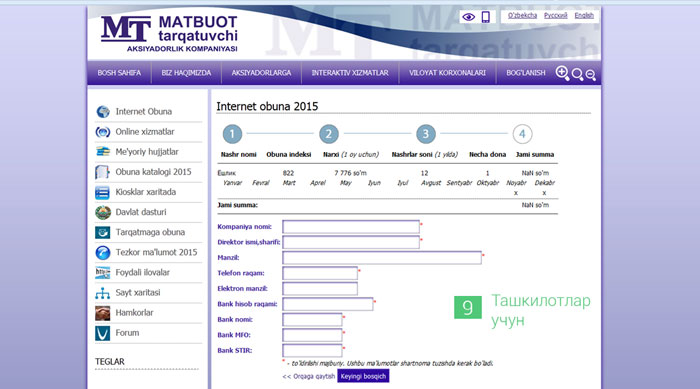Click the Jami summa row label

coord(238,205)
